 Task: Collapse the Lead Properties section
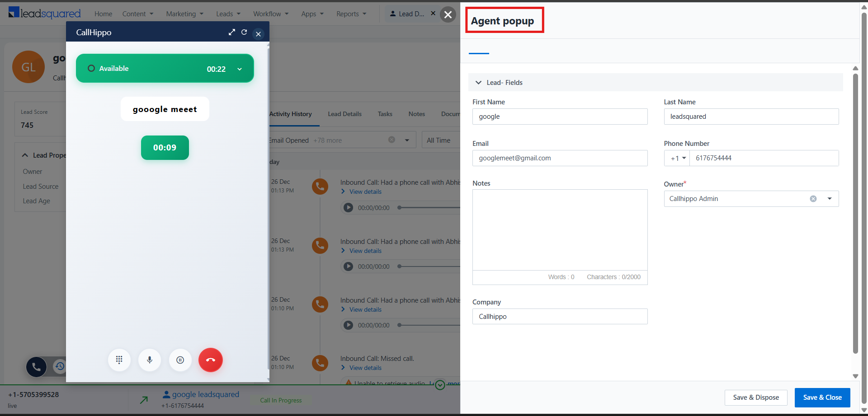point(25,155)
